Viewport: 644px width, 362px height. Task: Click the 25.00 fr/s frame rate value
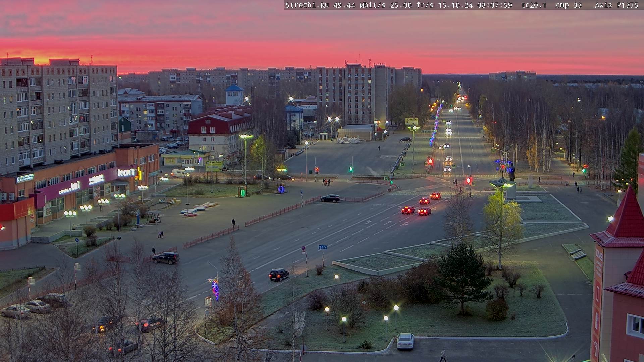[x=412, y=5]
